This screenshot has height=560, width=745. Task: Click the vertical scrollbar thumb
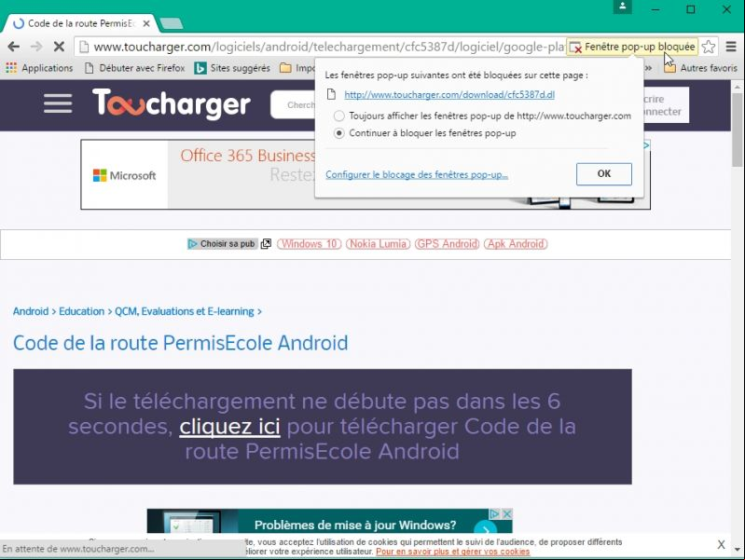click(737, 130)
